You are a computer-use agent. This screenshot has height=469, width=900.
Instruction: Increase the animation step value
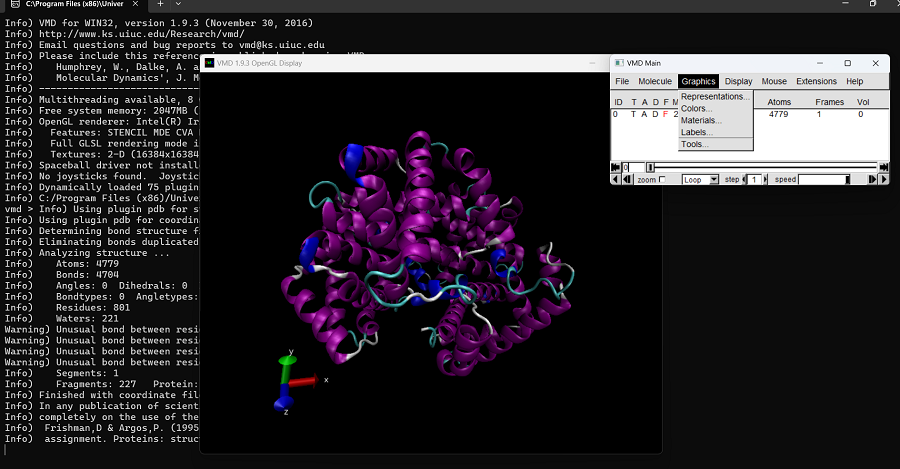765,180
